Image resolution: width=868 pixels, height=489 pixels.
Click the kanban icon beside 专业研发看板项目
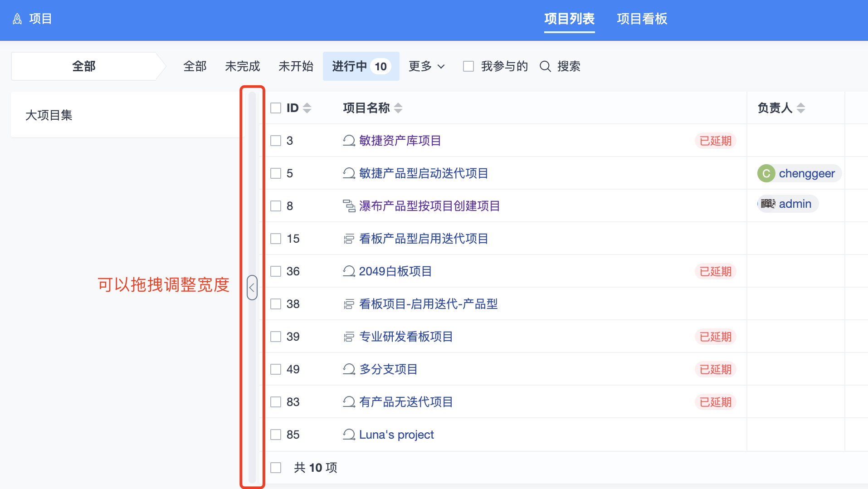(349, 337)
